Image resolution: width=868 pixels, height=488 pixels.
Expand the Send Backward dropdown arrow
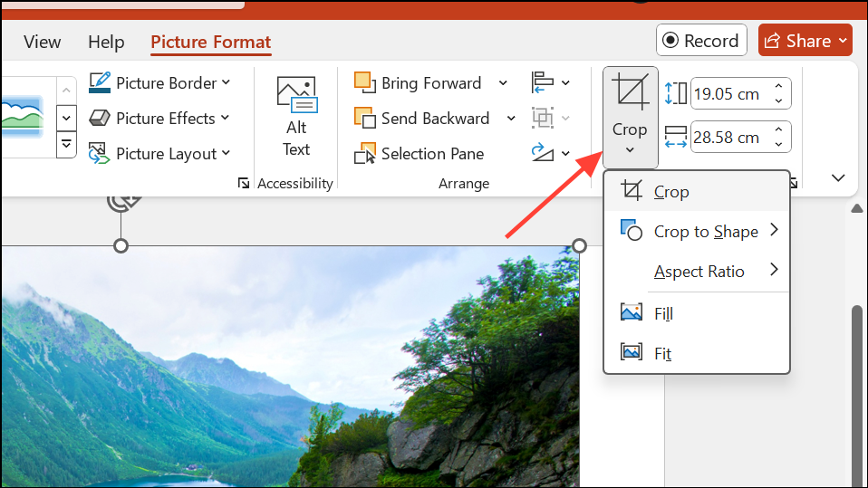511,119
